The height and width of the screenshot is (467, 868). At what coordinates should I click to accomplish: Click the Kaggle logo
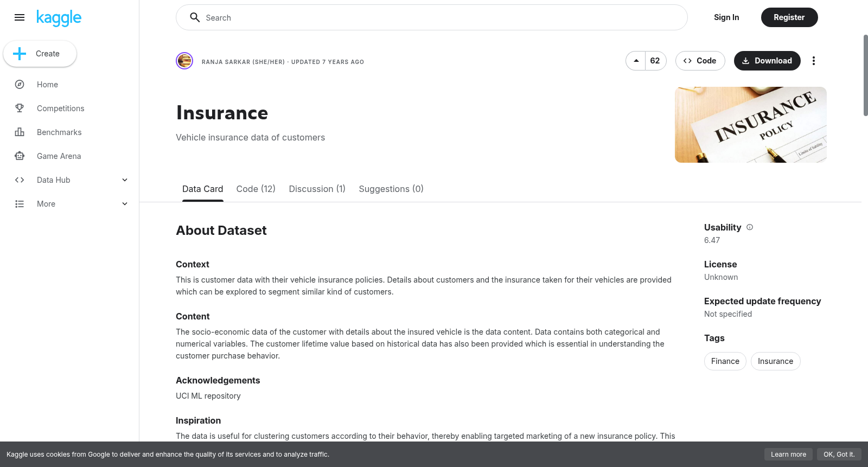pyautogui.click(x=59, y=18)
